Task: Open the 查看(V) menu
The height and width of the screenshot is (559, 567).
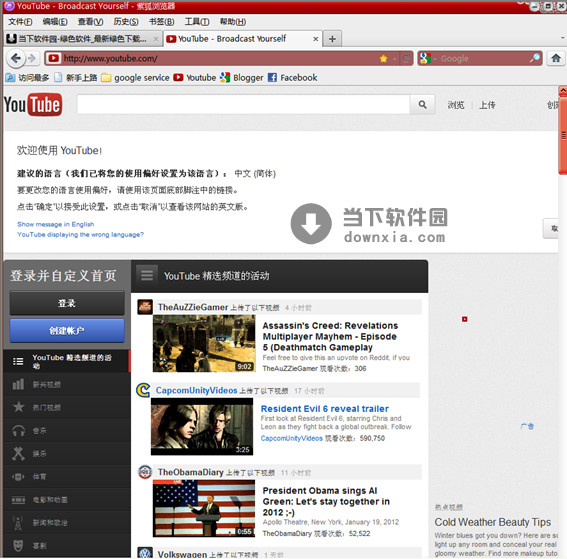Action: click(90, 22)
